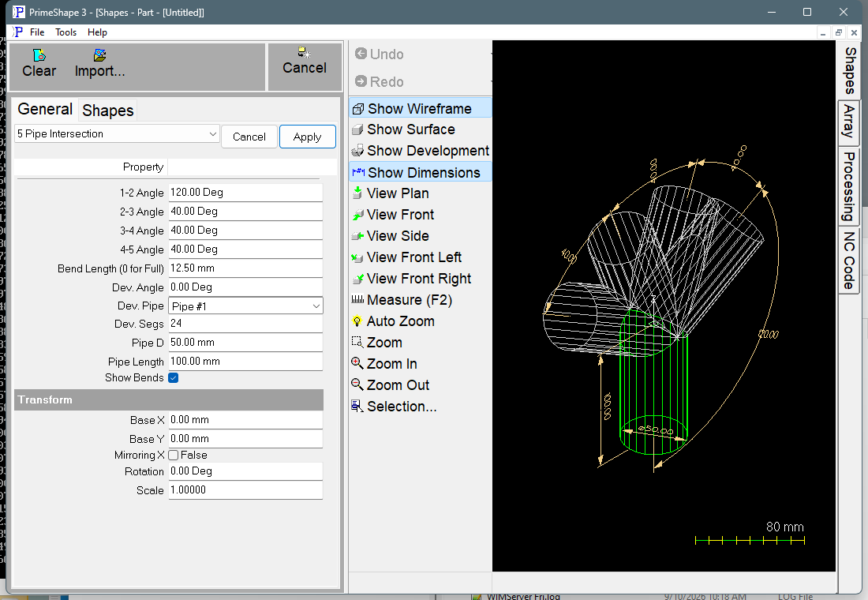Click the Base X field

pos(245,419)
